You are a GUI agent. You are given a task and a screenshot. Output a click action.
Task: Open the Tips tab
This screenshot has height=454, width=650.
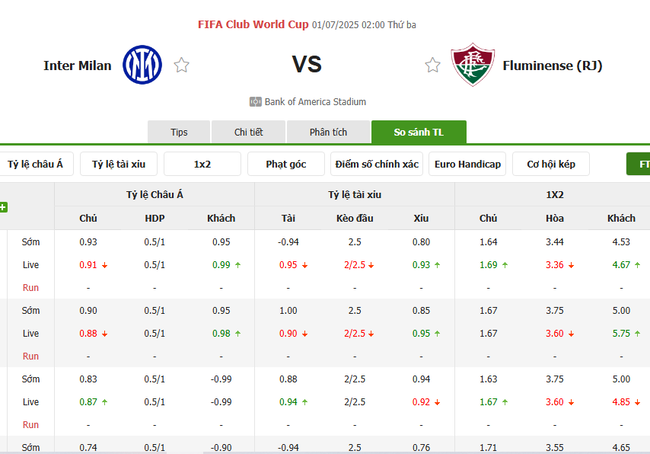tap(179, 132)
